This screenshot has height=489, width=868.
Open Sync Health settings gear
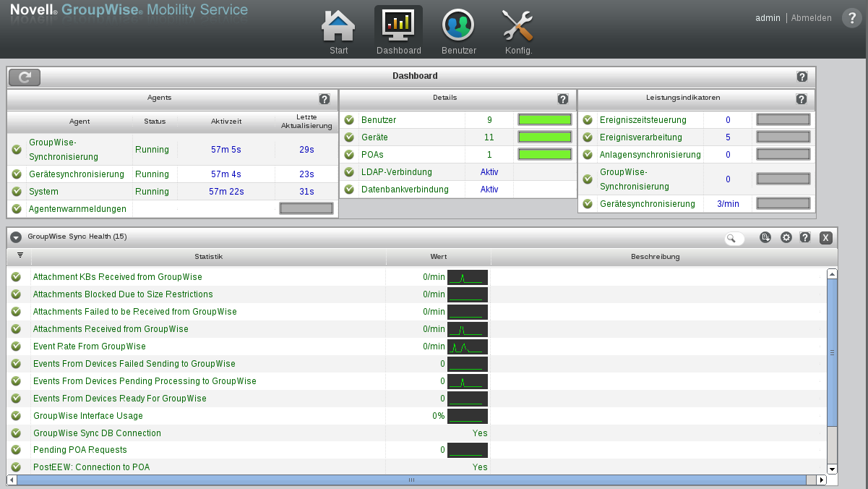(786, 237)
